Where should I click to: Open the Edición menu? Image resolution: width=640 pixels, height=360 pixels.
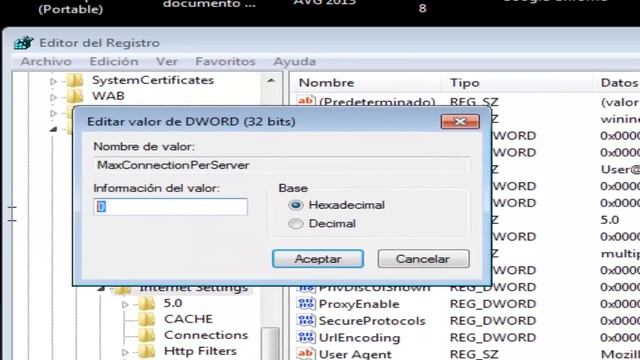click(114, 61)
